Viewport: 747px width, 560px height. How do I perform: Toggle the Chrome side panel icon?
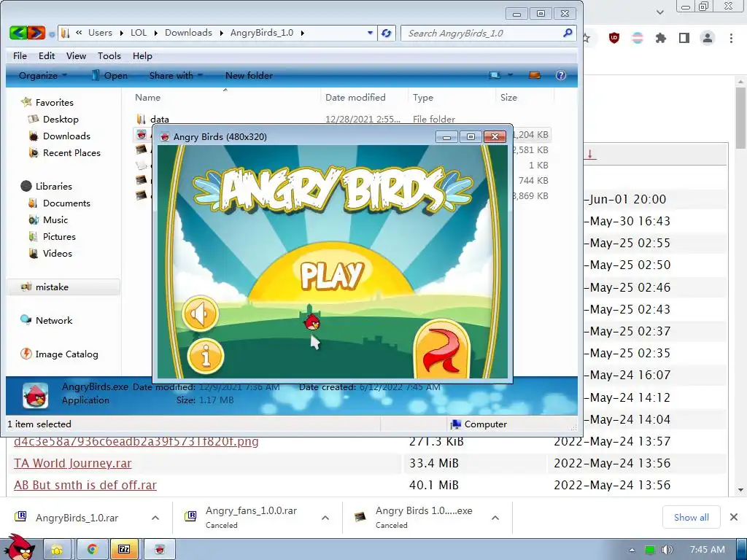[684, 38]
